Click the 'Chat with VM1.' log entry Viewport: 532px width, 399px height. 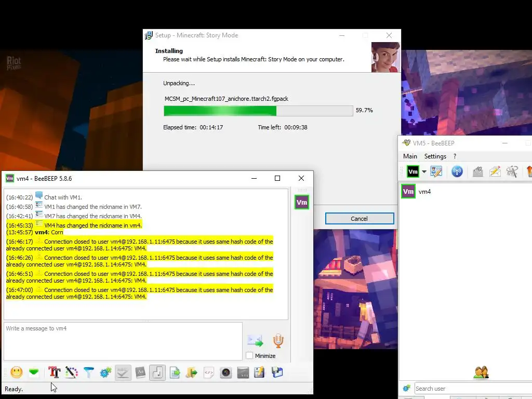(63, 197)
